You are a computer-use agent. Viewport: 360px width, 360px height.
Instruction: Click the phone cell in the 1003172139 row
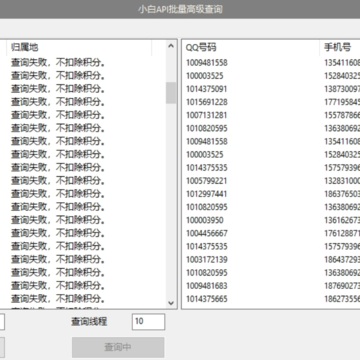(x=342, y=260)
